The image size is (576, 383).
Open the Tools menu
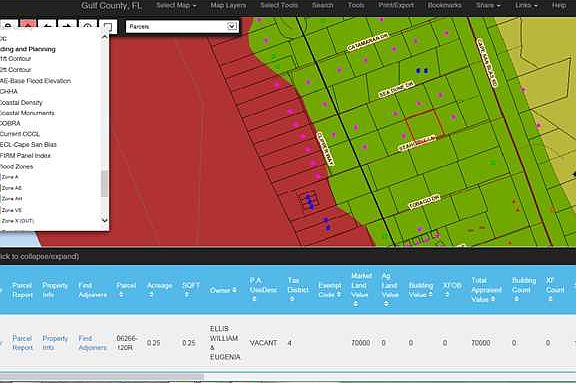coord(356,6)
